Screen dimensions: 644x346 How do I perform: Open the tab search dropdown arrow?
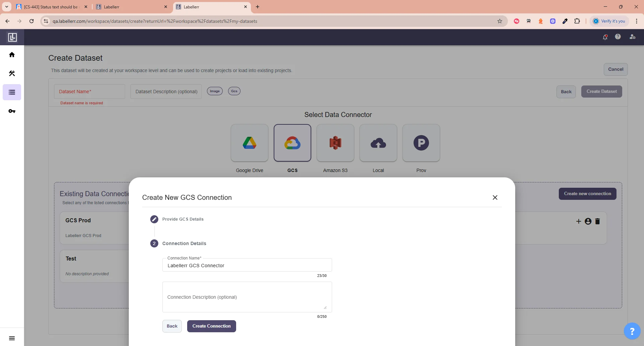(6, 7)
